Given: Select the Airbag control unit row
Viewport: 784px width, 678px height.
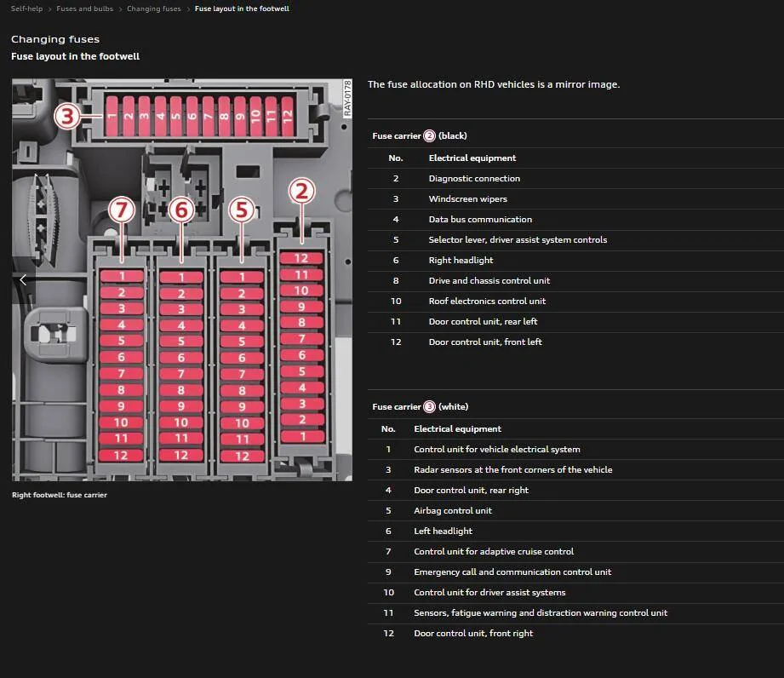Looking at the screenshot, I should coord(453,511).
